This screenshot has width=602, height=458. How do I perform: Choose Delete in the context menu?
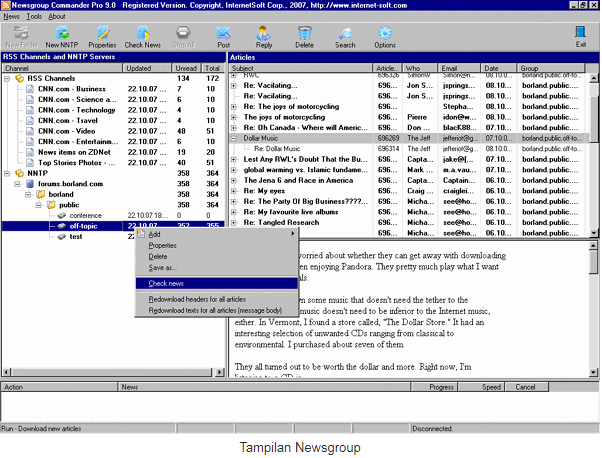(x=217, y=256)
